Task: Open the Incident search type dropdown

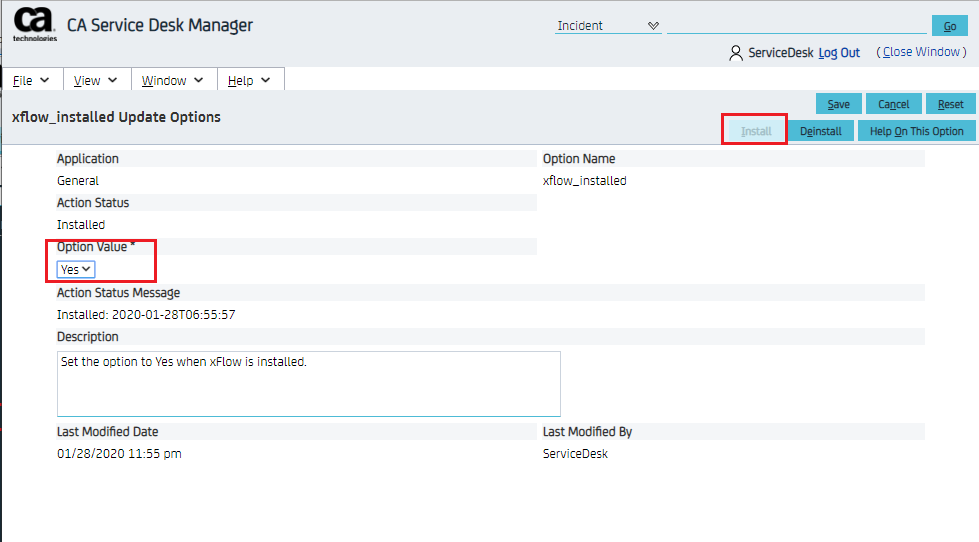Action: 608,26
